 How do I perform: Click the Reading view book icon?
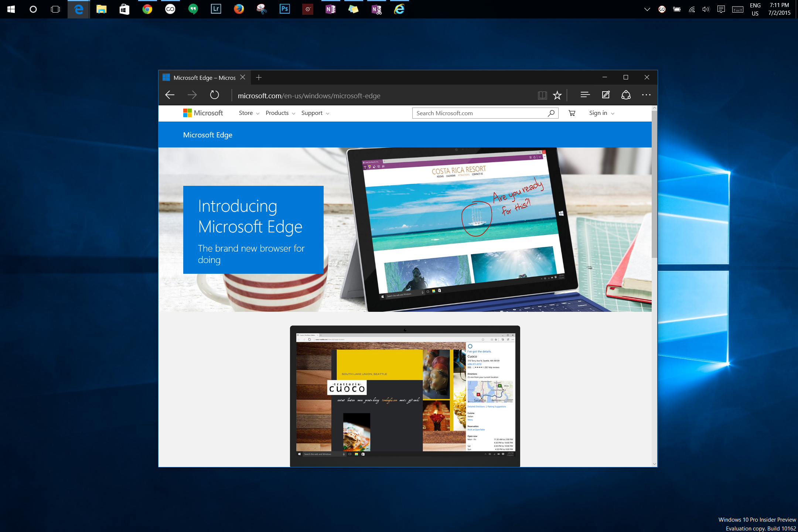(542, 95)
